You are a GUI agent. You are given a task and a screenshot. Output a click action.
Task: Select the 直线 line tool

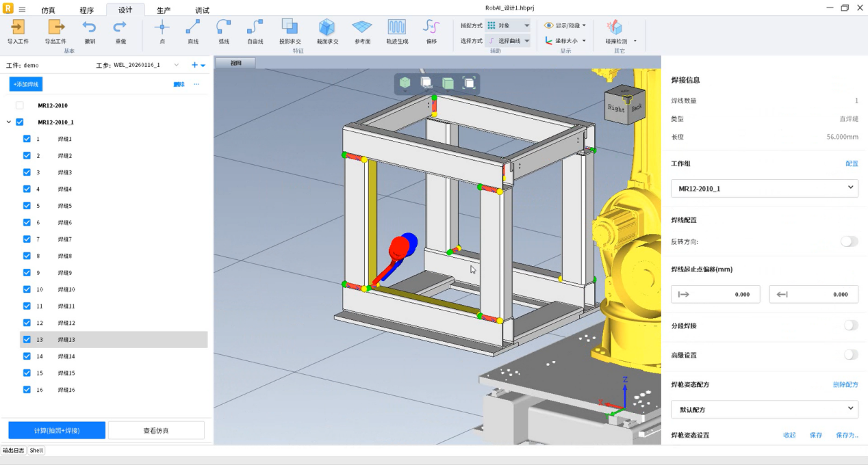193,27
